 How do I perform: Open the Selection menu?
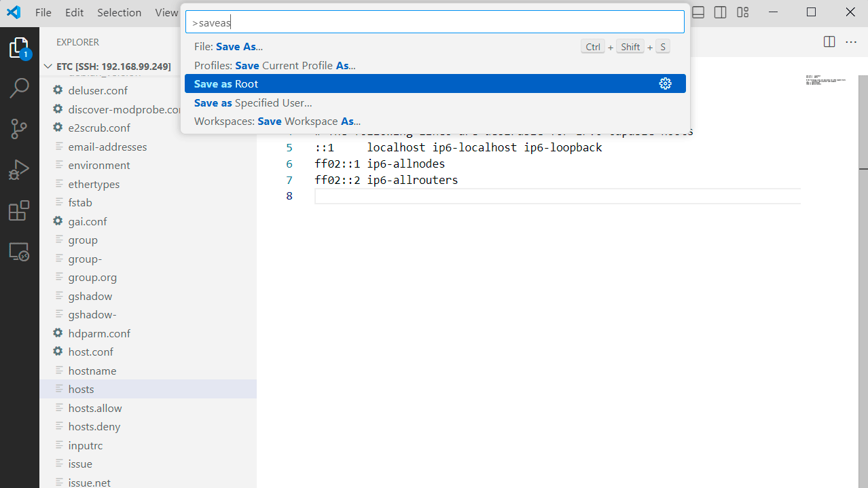pyautogui.click(x=120, y=12)
